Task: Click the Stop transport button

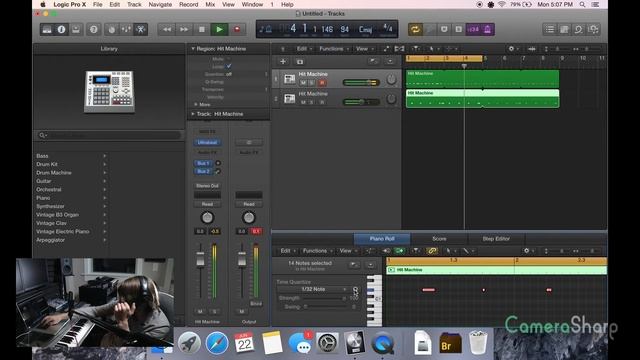Action: [x=201, y=29]
